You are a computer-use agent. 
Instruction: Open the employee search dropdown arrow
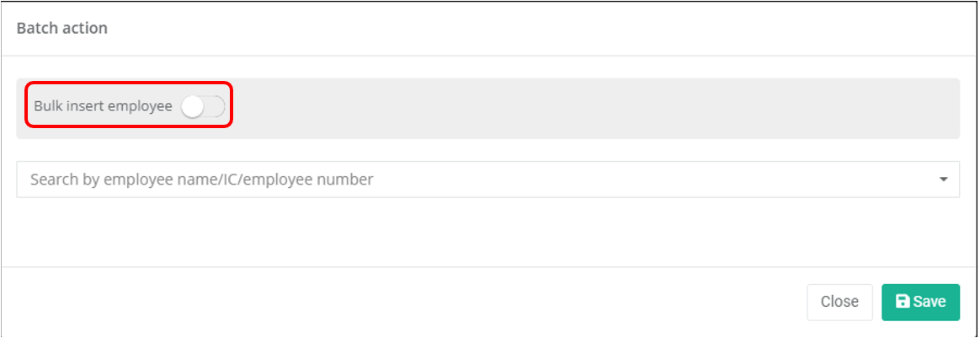(943, 180)
